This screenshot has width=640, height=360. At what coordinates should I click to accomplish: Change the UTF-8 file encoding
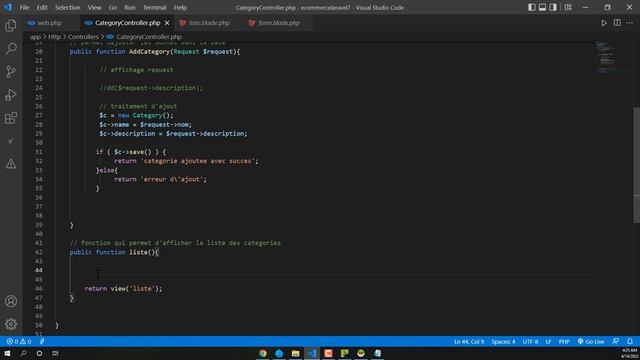click(530, 341)
